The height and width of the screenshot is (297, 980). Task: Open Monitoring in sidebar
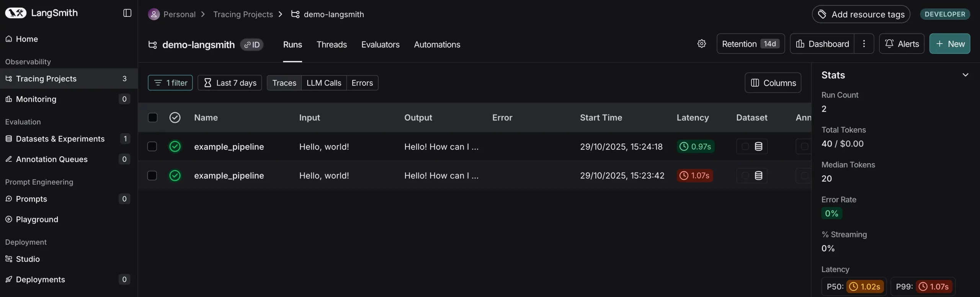[69, 99]
